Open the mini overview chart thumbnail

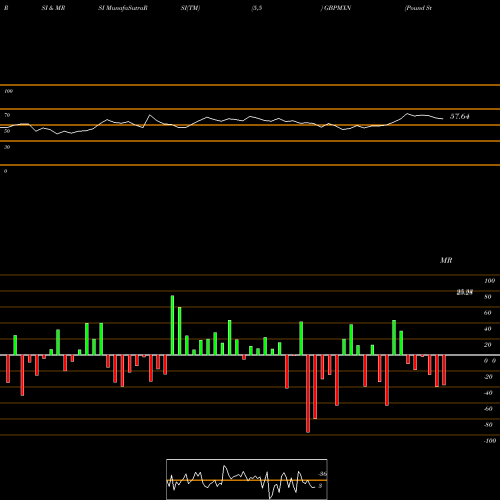(247, 479)
